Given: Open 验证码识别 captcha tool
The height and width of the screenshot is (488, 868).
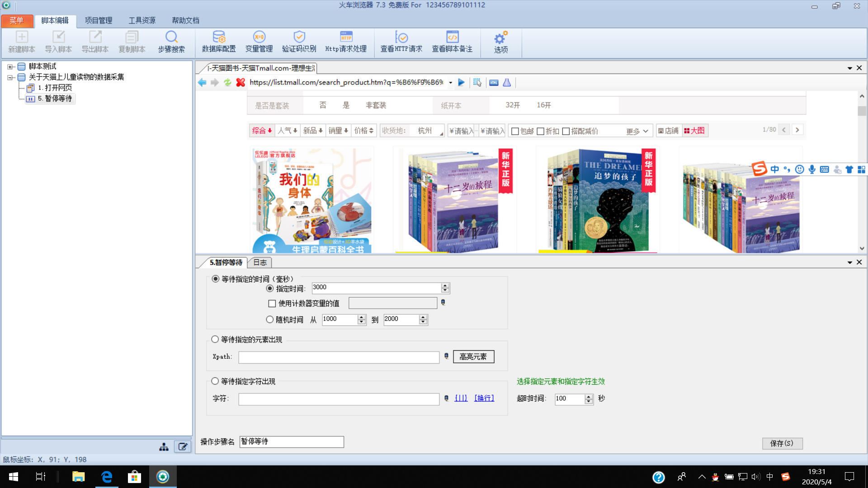Looking at the screenshot, I should pyautogui.click(x=299, y=37).
